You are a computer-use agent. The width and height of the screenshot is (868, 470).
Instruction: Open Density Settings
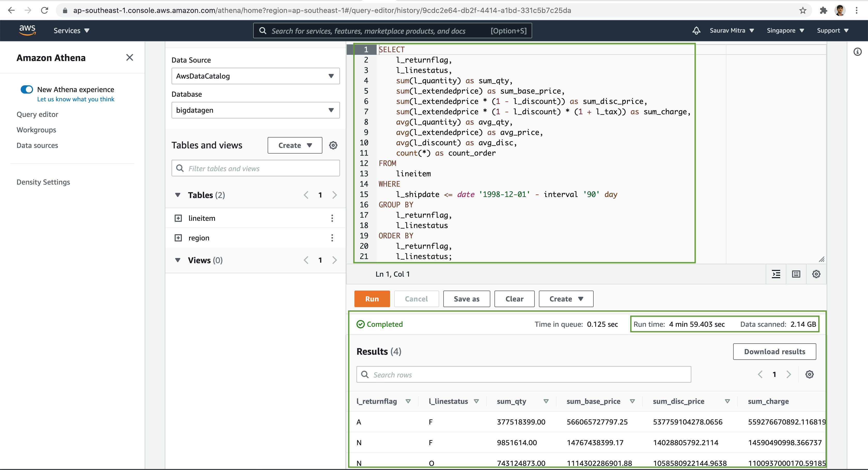[x=43, y=182]
